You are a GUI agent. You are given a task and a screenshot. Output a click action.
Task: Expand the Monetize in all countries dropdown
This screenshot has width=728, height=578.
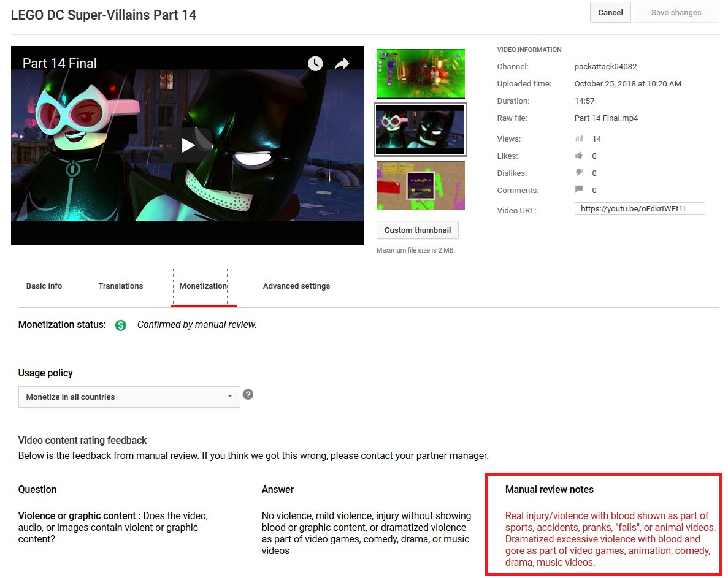click(x=129, y=397)
